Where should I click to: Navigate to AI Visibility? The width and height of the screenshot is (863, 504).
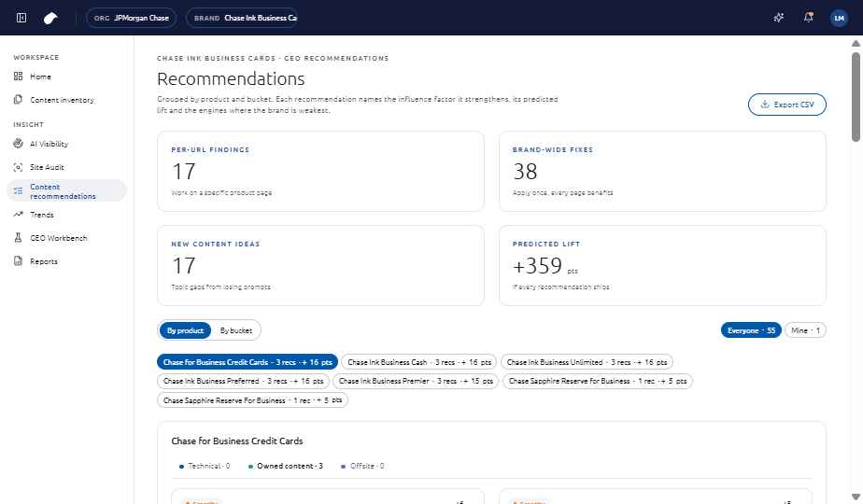66,144
